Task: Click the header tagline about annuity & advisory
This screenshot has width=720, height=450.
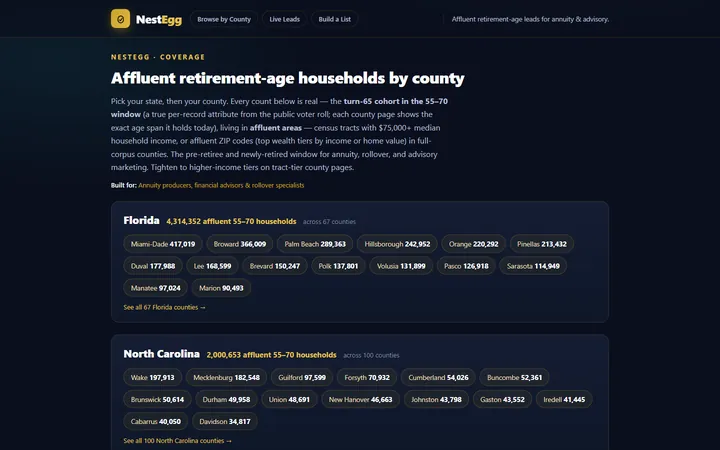Action: tap(530, 19)
